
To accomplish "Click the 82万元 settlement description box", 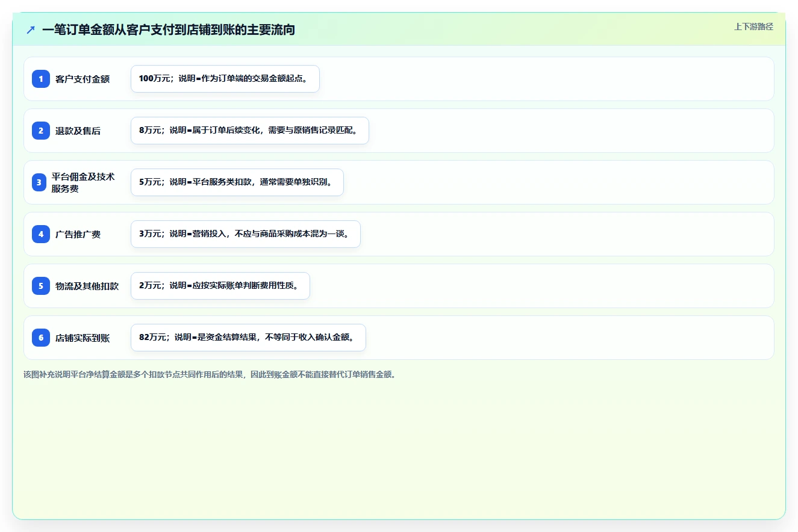I will tap(248, 338).
